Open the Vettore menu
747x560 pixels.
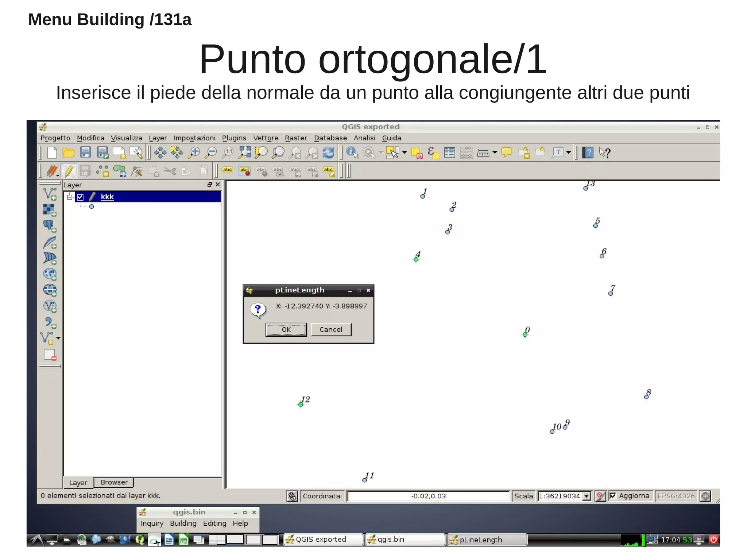266,138
